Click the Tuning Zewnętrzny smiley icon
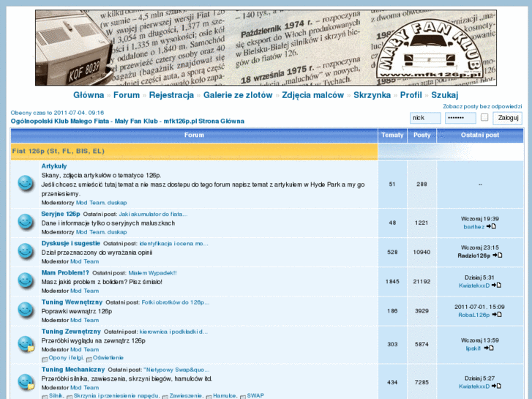Image resolution: width=532 pixels, height=399 pixels. tap(26, 344)
